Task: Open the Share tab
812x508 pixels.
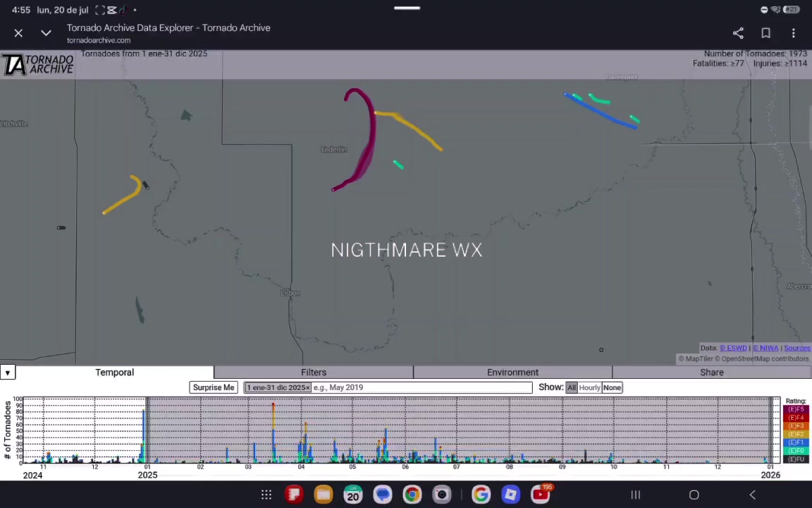Action: coord(711,373)
